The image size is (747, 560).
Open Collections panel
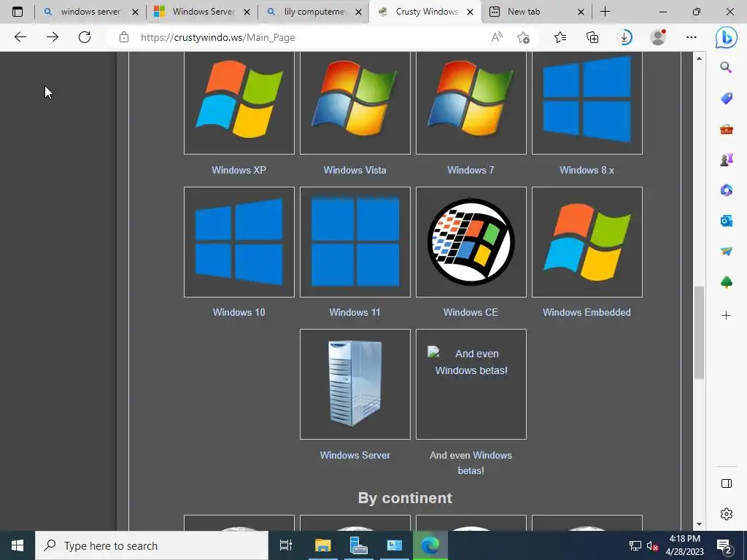point(592,37)
